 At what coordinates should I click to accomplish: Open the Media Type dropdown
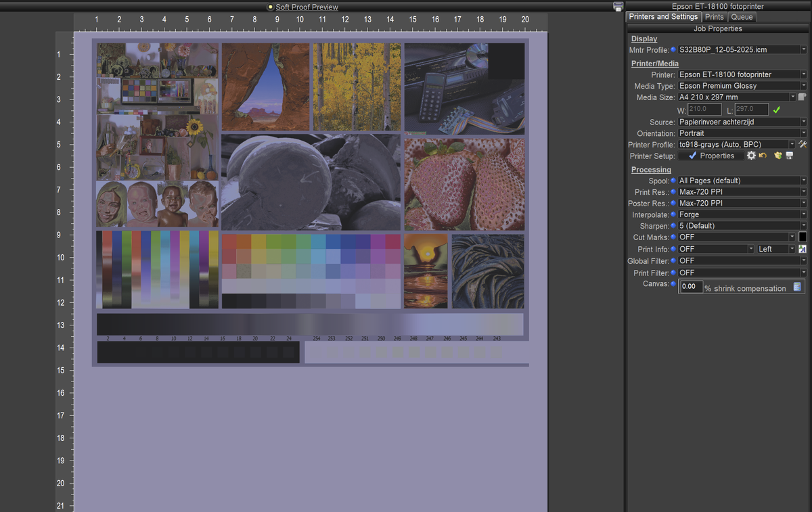pos(742,86)
